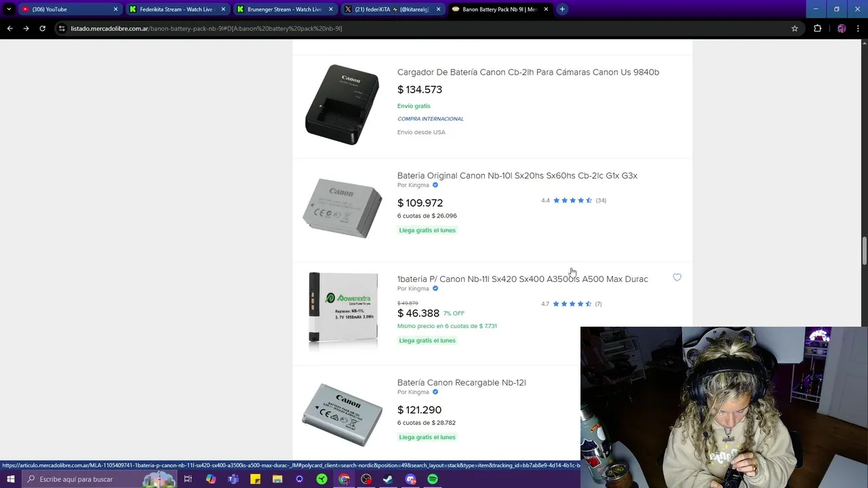The image size is (868, 488).
Task: Bookmark this page with star icon
Action: click(795, 28)
